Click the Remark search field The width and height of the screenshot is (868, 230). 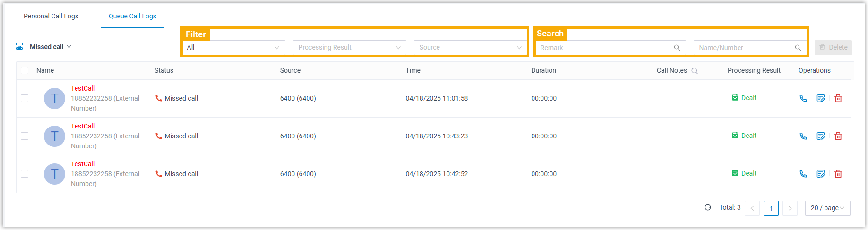[605, 48]
